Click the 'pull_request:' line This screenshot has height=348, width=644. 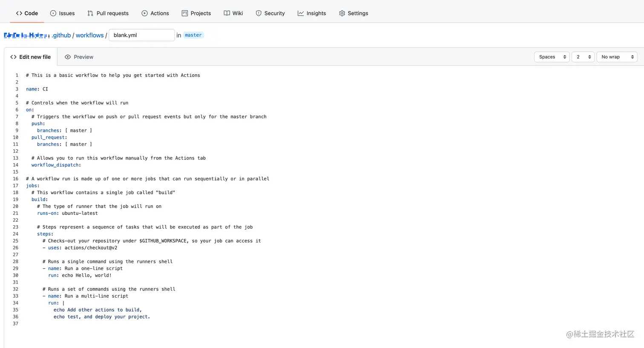tap(49, 137)
